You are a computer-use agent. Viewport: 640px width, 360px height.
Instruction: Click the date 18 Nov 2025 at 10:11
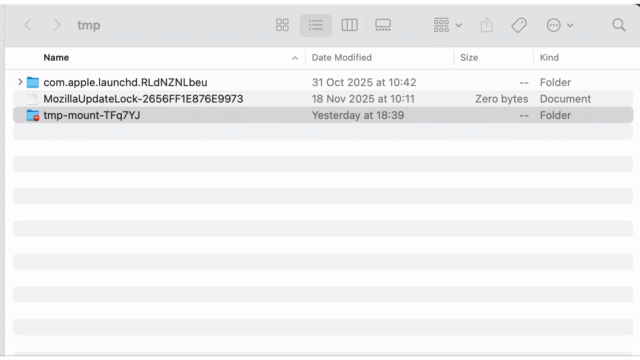(363, 99)
